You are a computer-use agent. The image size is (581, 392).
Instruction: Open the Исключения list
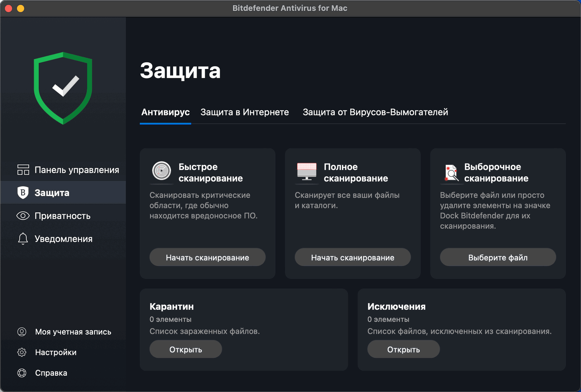click(404, 349)
